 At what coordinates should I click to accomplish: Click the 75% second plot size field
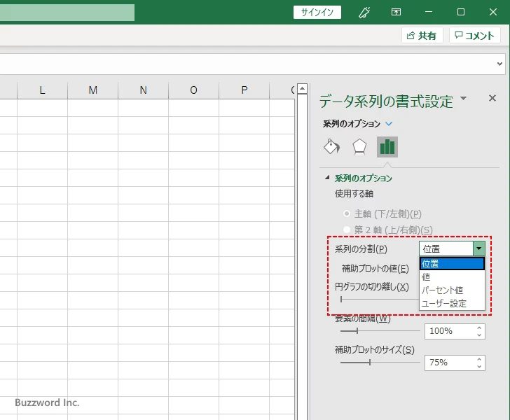pyautogui.click(x=450, y=363)
